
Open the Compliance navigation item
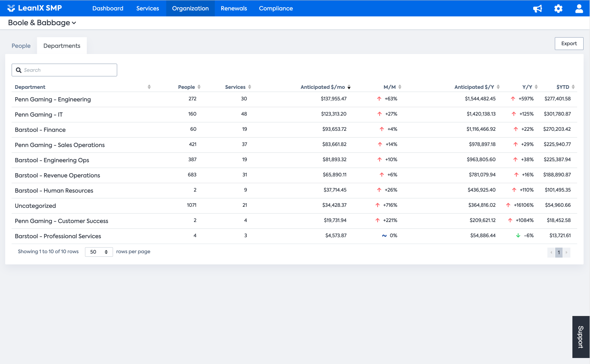click(x=276, y=8)
